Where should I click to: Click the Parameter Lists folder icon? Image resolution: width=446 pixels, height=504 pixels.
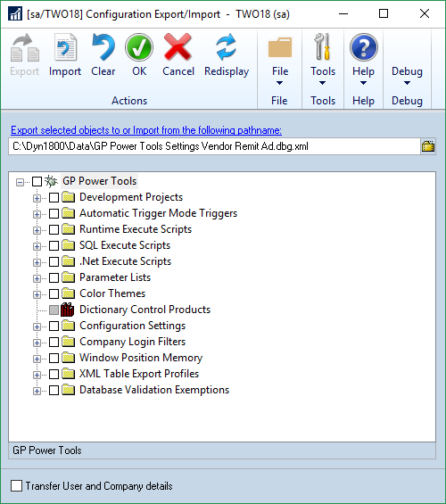pyautogui.click(x=68, y=277)
